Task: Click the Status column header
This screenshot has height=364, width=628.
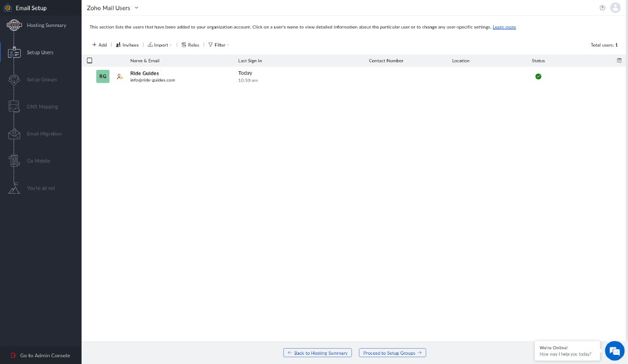Action: (538, 61)
